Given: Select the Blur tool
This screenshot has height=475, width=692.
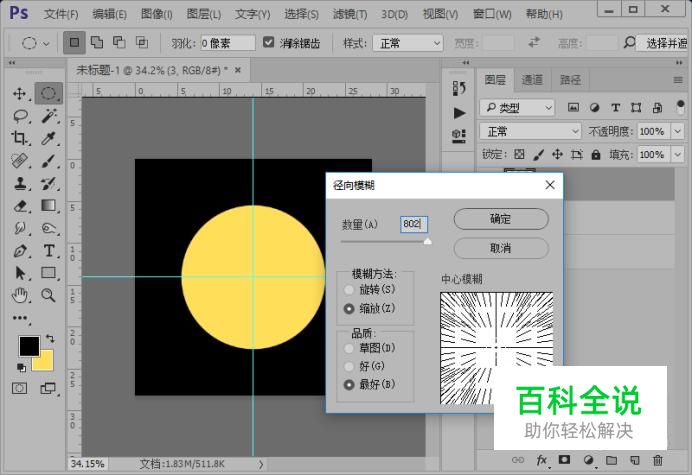Looking at the screenshot, I should click(20, 228).
